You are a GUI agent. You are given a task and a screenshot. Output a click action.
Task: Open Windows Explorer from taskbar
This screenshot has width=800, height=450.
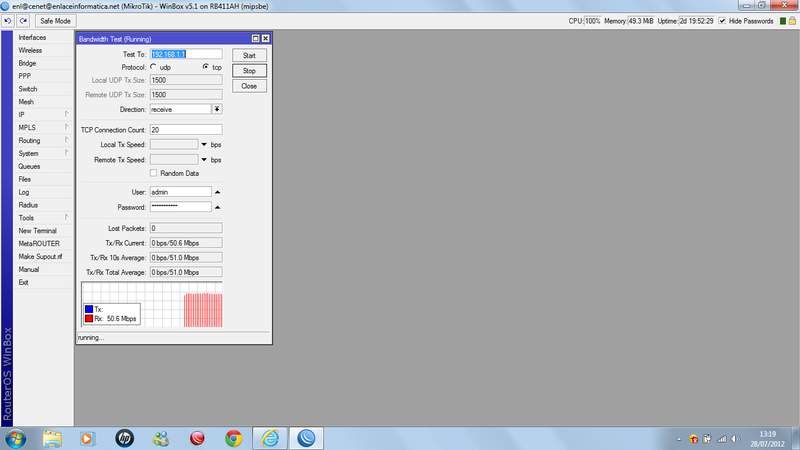[x=52, y=438]
